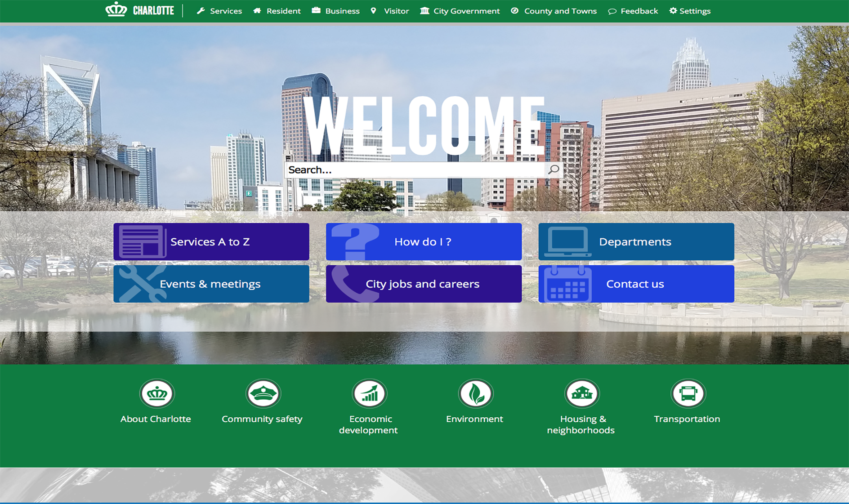The width and height of the screenshot is (849, 504).
Task: Open the Economic development chart icon
Action: coord(369,394)
